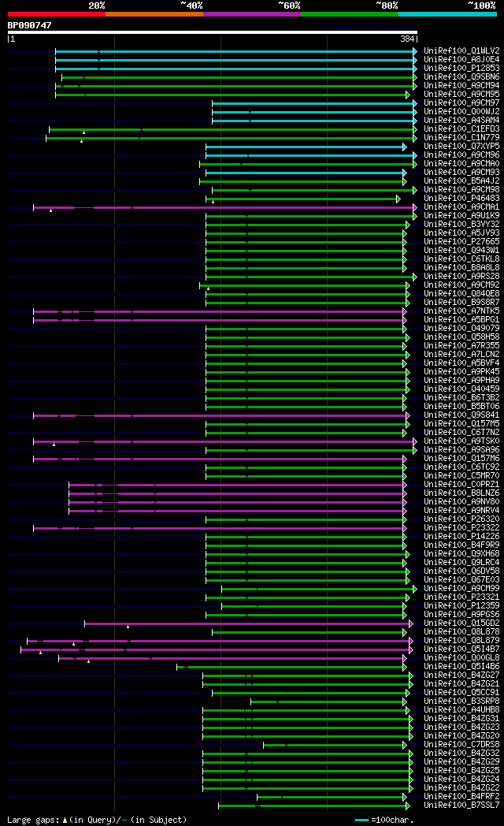Click label UniRef100_B5A4J2
Image resolution: width=504 pixels, height=826 pixels.
click(461, 181)
